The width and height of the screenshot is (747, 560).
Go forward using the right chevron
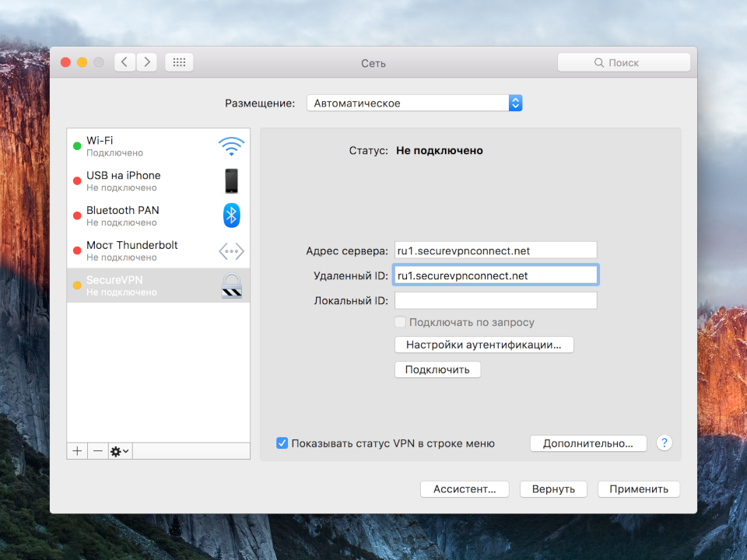pos(147,62)
